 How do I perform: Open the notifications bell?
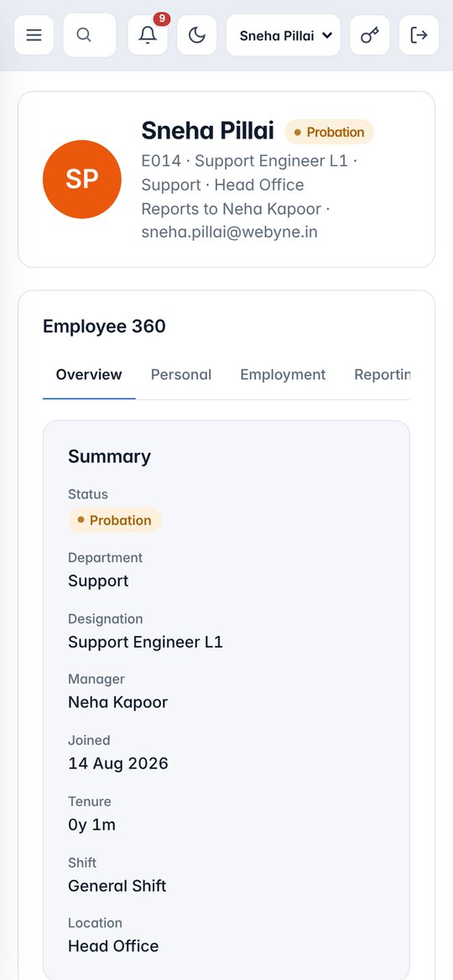pos(148,35)
